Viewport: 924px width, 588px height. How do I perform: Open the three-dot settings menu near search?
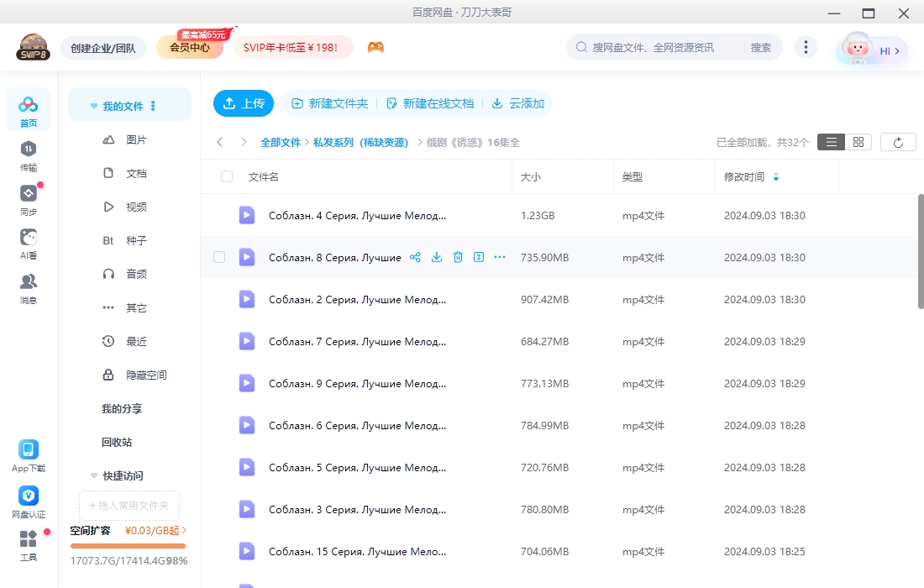click(x=806, y=47)
